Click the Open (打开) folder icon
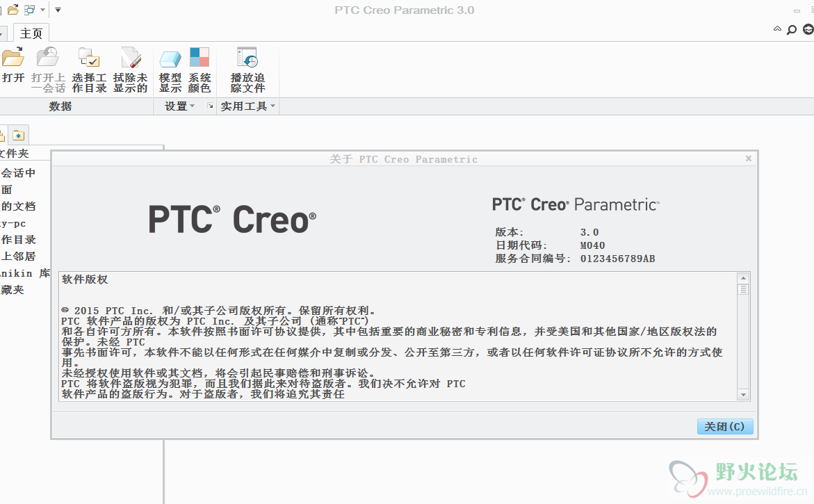The height and width of the screenshot is (504, 814). click(x=13, y=57)
